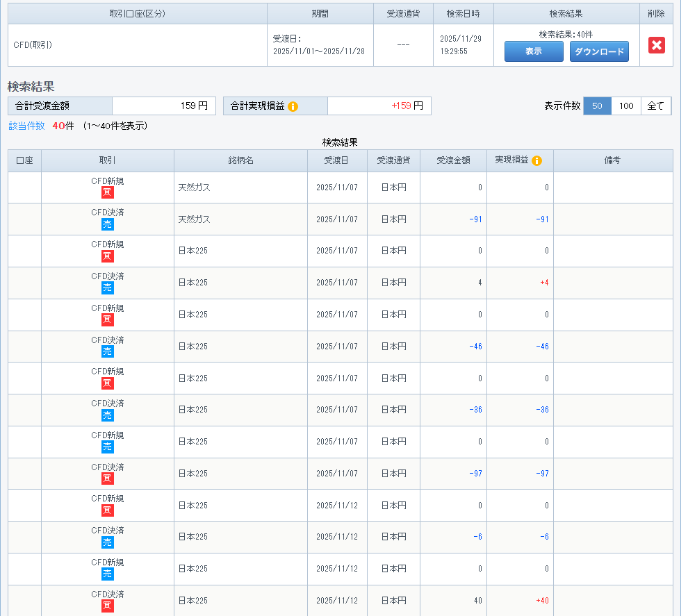Click the 受渡金額 column header
The width and height of the screenshot is (688, 616).
tap(453, 160)
